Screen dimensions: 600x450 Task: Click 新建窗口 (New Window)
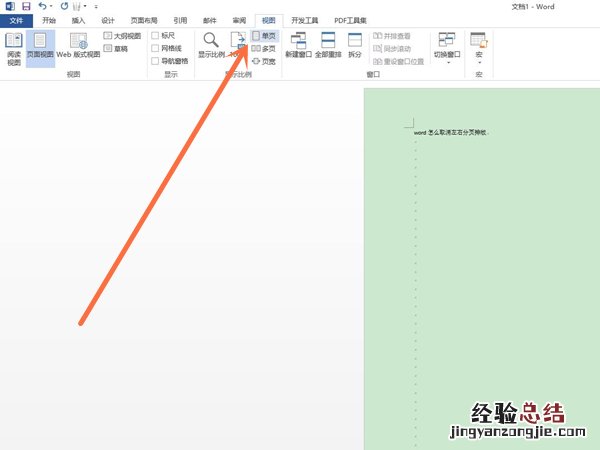[x=298, y=46]
